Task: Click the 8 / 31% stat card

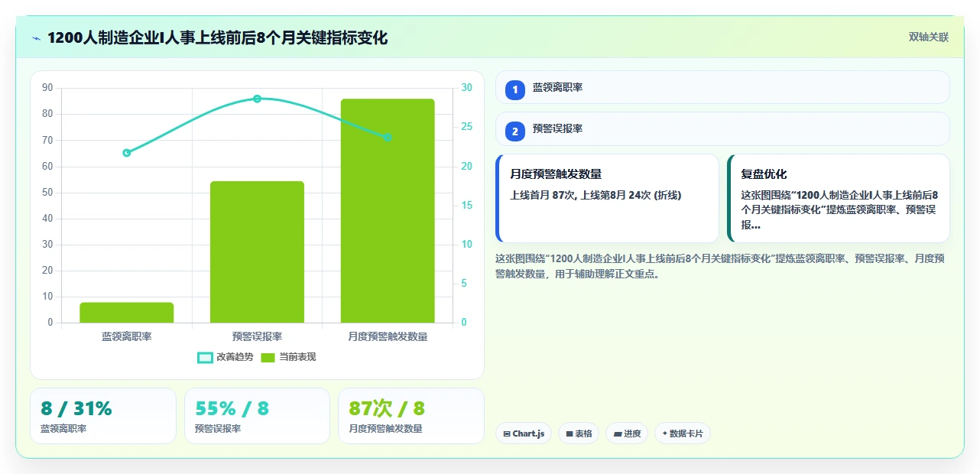Action: (103, 416)
